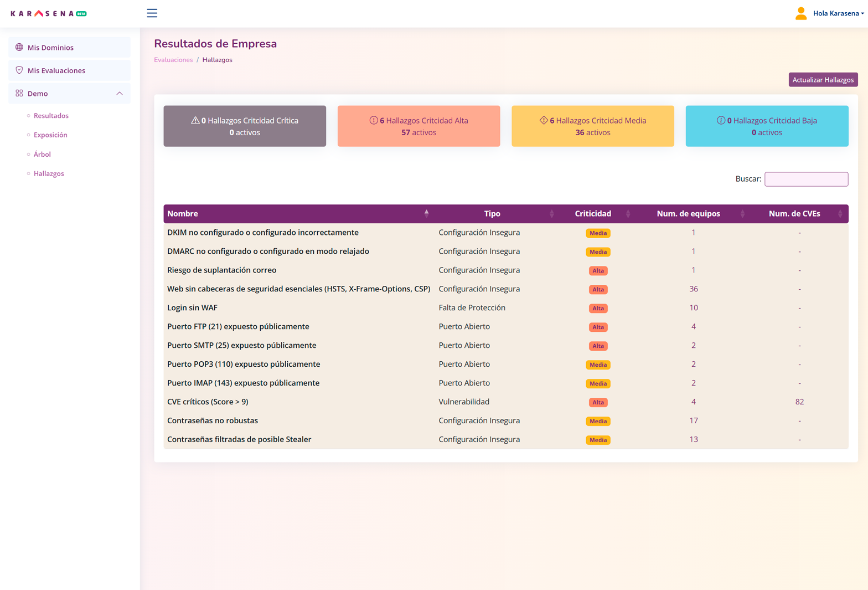
Task: Select the Hallazgos Criticidad Crítica card
Action: (245, 126)
